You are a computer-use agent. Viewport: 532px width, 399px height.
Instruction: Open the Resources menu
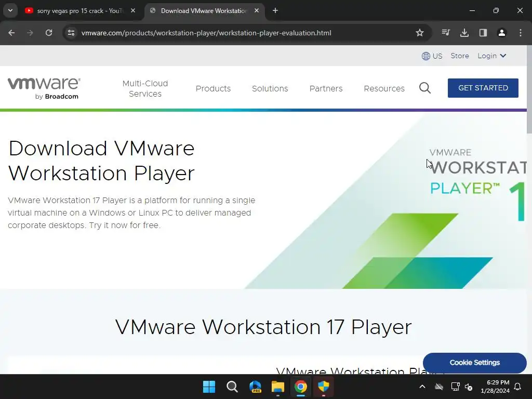[384, 88]
